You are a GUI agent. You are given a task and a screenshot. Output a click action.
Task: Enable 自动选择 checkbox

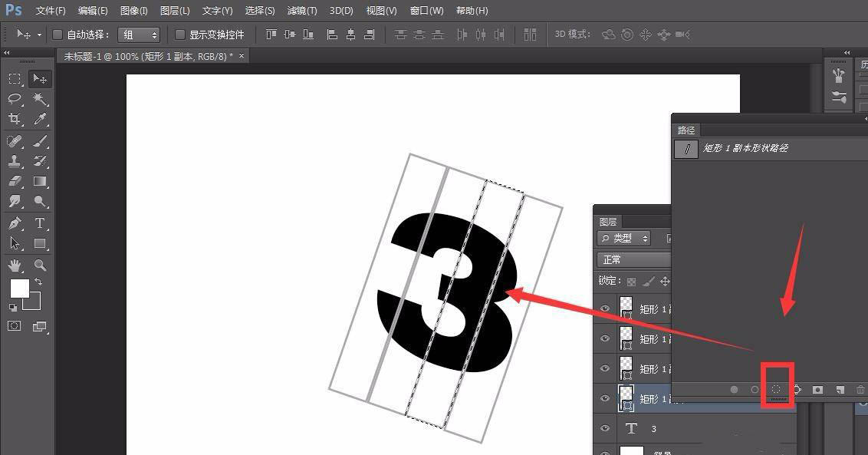tap(57, 35)
